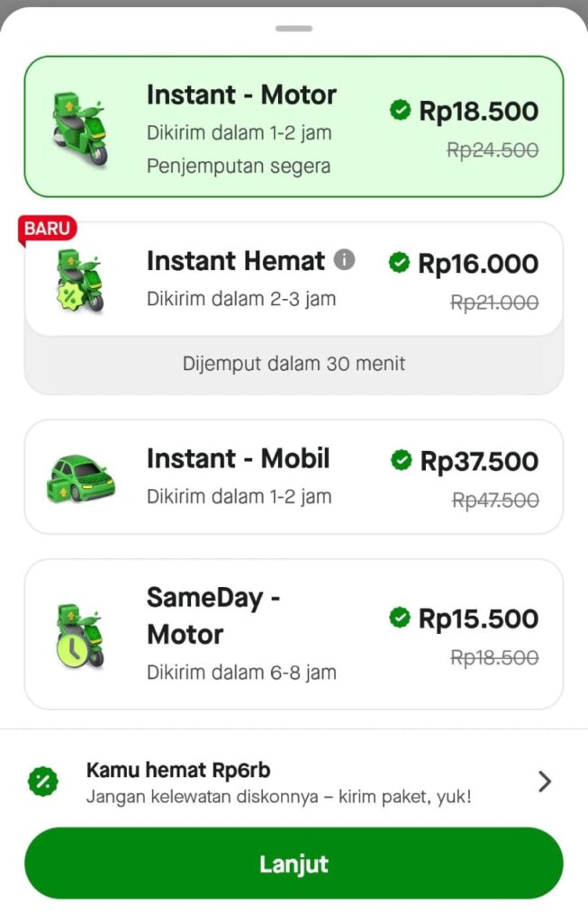This screenshot has height=922, width=588.
Task: Tap the sheet drag handle at top
Action: coord(294,29)
